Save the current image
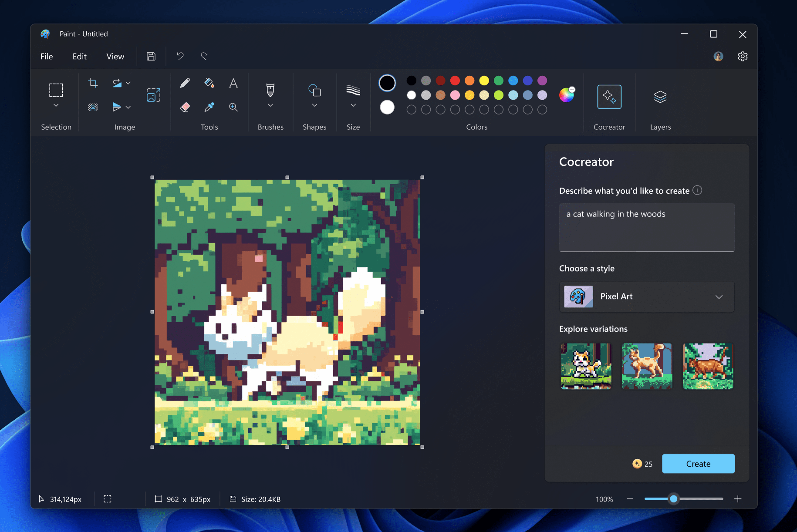 (151, 56)
